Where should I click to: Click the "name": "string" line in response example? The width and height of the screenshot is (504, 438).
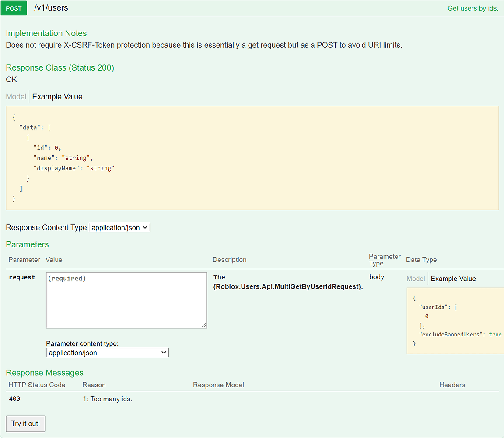63,158
